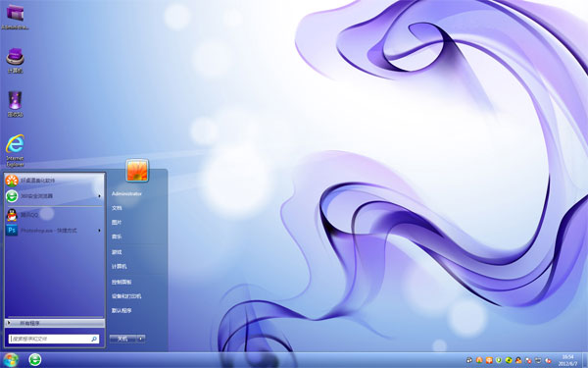Launch Tencent QQ penguin in Start menu
The width and height of the screenshot is (588, 368).
click(x=54, y=215)
